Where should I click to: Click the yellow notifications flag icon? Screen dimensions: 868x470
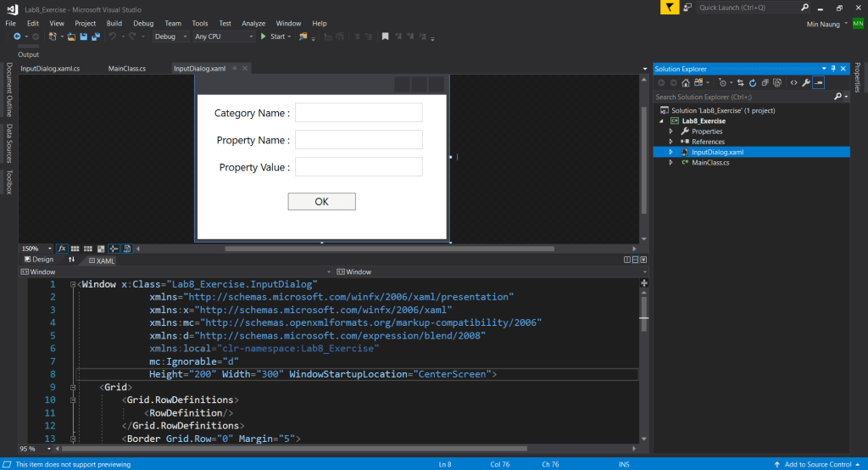pyautogui.click(x=668, y=8)
